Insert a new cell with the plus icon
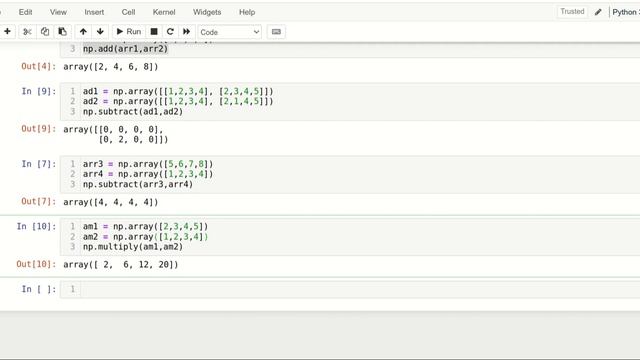Viewport: 640px width, 360px height. tap(7, 31)
